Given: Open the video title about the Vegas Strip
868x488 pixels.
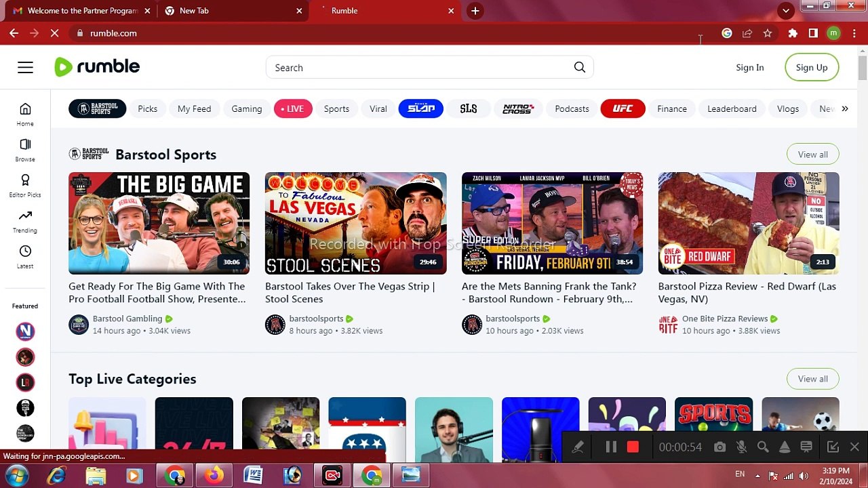Looking at the screenshot, I should click(350, 293).
